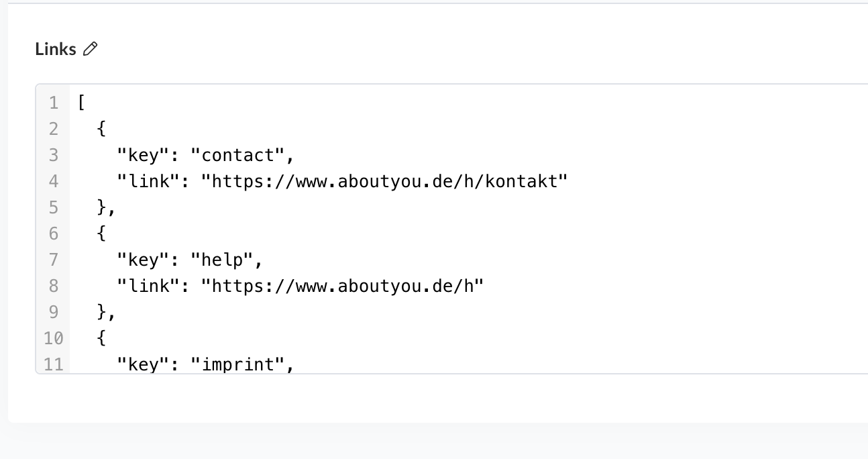Click line number 3 in the gutter
The width and height of the screenshot is (868, 459).
click(54, 155)
